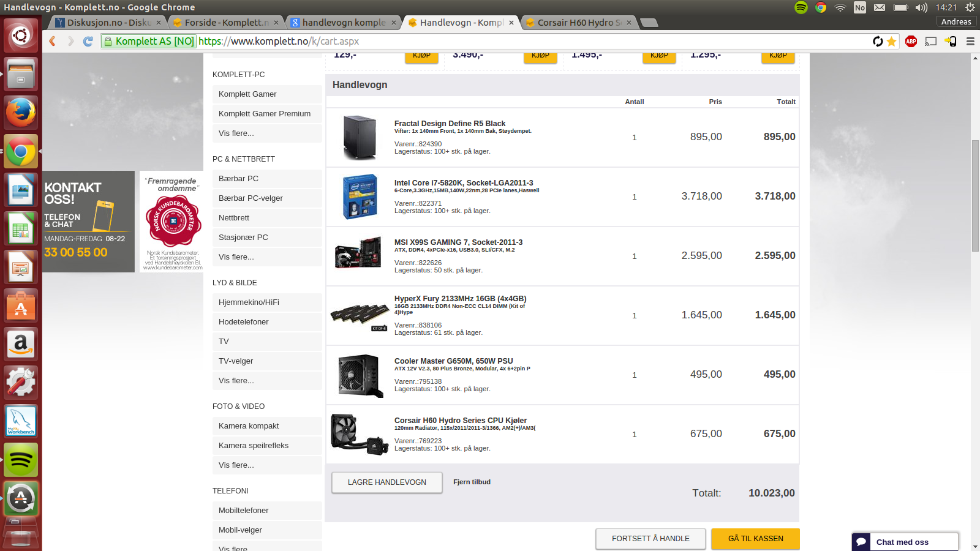The height and width of the screenshot is (551, 980).
Task: Click the browser Back arrow
Action: pyautogui.click(x=53, y=41)
